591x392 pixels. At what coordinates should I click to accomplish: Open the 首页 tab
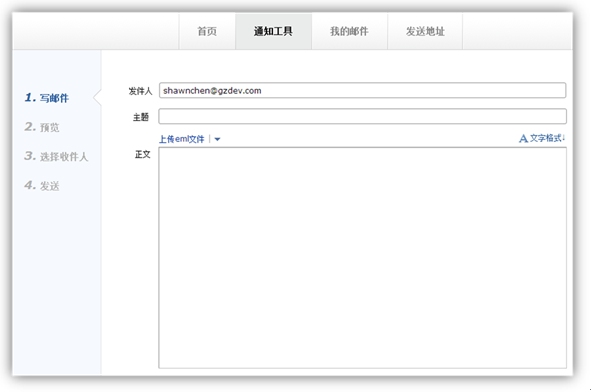point(207,31)
